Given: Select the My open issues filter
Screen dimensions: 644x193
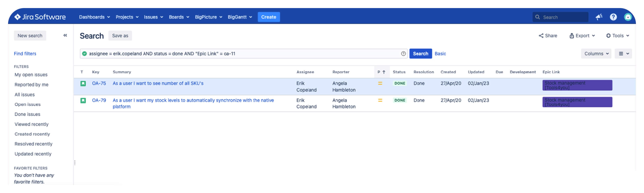Looking at the screenshot, I should tap(31, 75).
